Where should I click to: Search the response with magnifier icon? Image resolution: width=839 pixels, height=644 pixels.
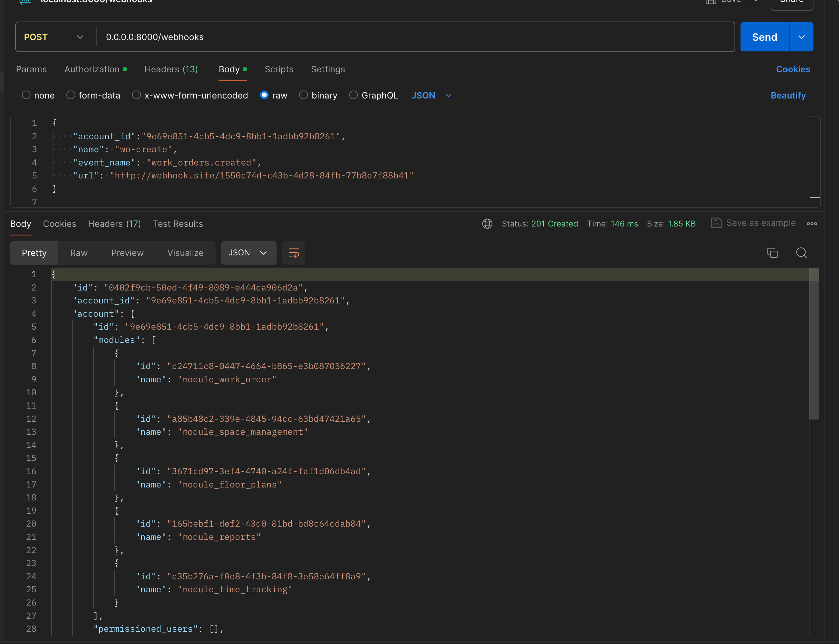point(802,253)
